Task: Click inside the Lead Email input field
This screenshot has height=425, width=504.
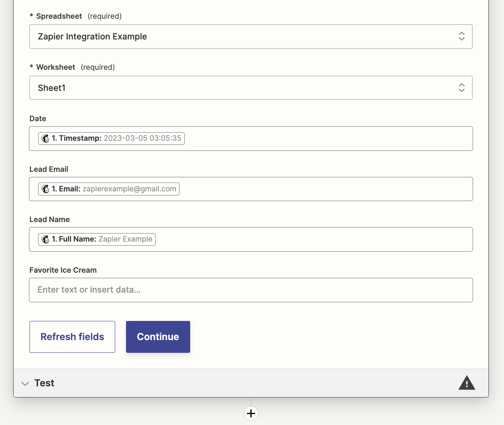Action: click(251, 189)
